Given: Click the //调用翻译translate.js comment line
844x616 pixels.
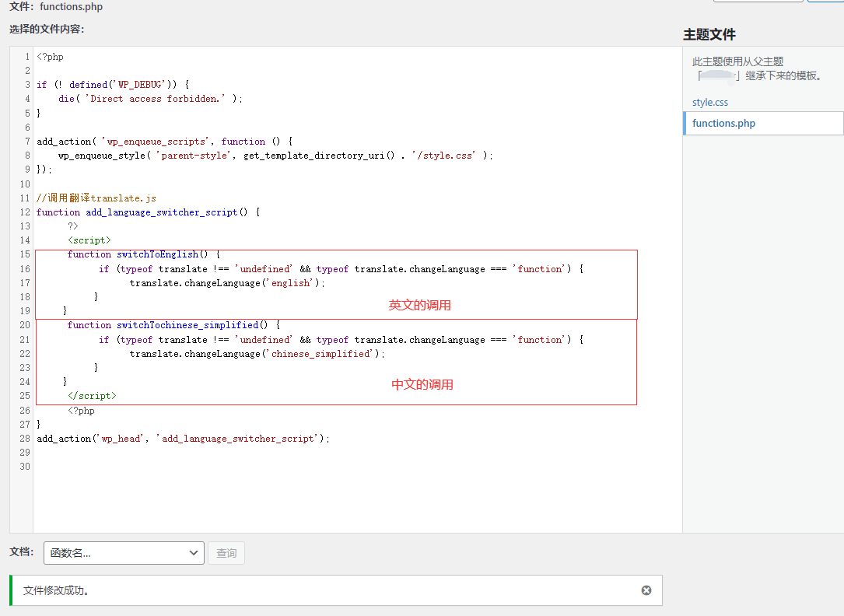Looking at the screenshot, I should click(x=96, y=198).
